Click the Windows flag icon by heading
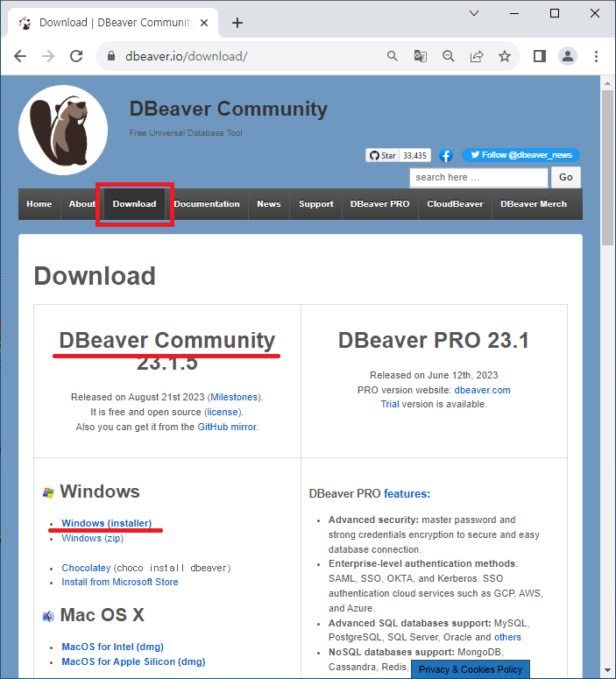This screenshot has height=679, width=616. 48,492
